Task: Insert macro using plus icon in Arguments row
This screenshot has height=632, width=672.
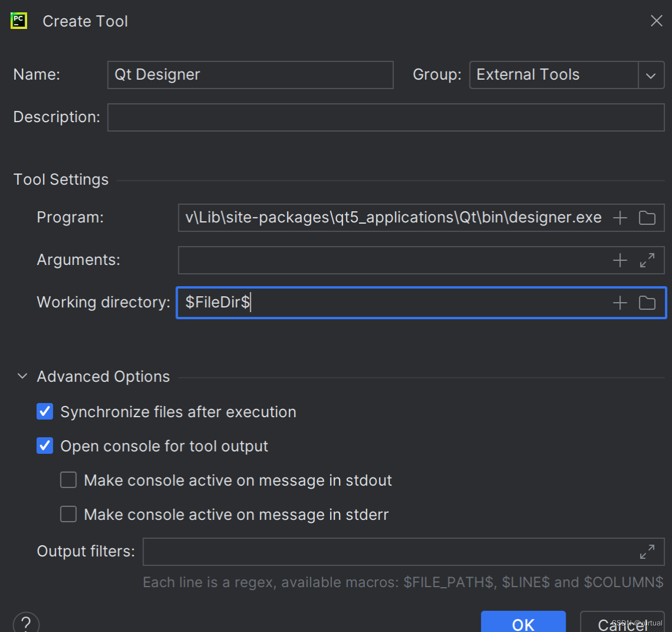Action: click(x=619, y=260)
